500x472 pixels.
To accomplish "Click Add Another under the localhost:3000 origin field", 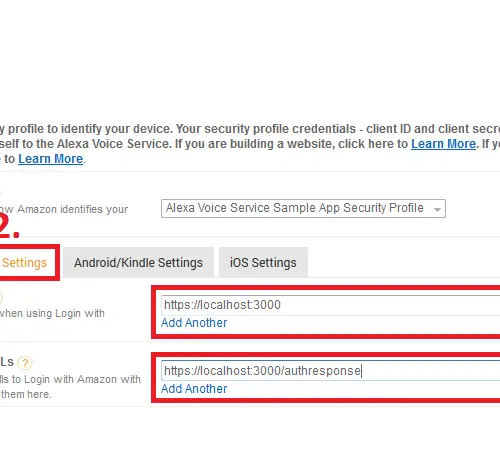I will [194, 323].
